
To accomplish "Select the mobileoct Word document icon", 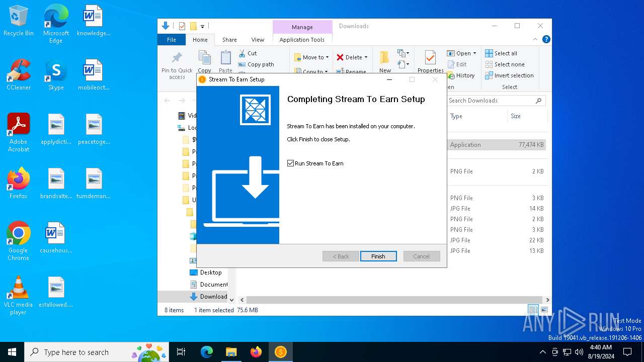I will pos(93,75).
